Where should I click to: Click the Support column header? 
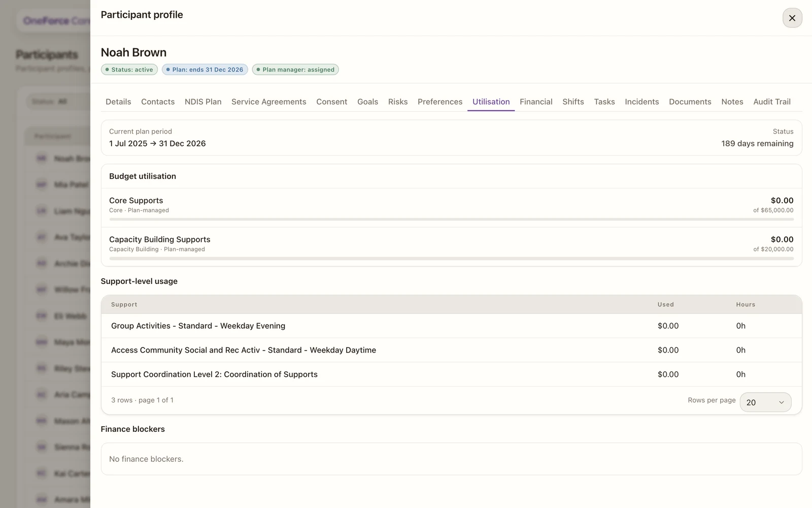coord(124,304)
